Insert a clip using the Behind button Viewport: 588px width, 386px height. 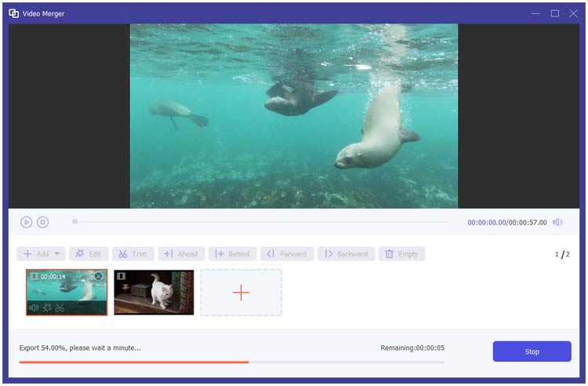click(233, 254)
